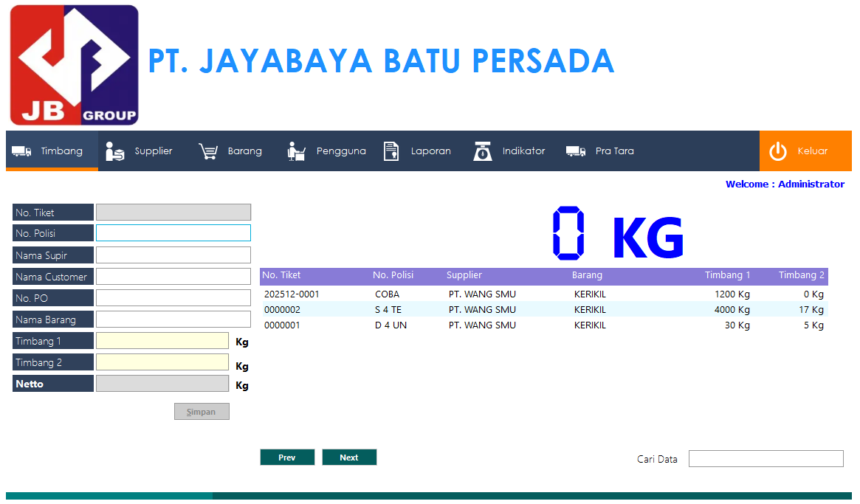Open the Pra Tara menu

click(600, 151)
